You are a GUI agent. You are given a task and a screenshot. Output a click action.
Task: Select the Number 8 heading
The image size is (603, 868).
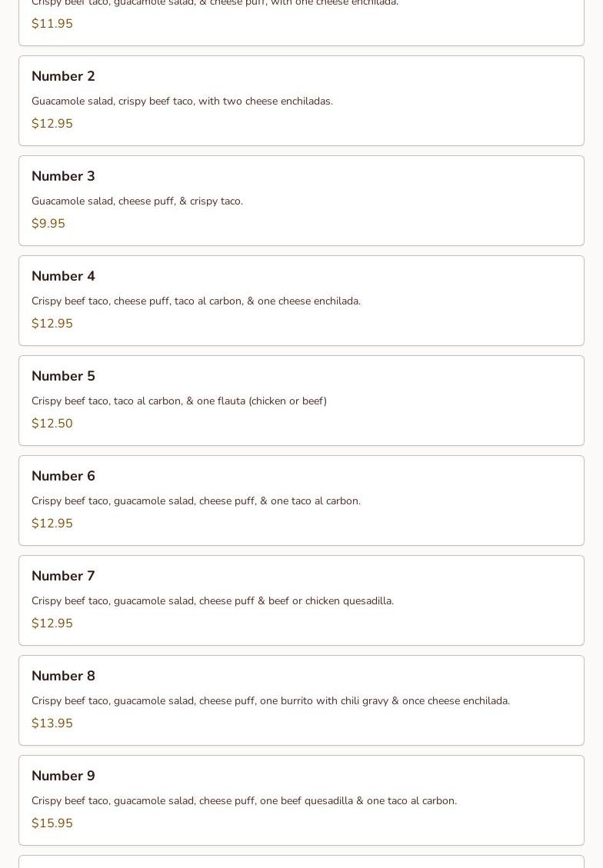tap(63, 676)
